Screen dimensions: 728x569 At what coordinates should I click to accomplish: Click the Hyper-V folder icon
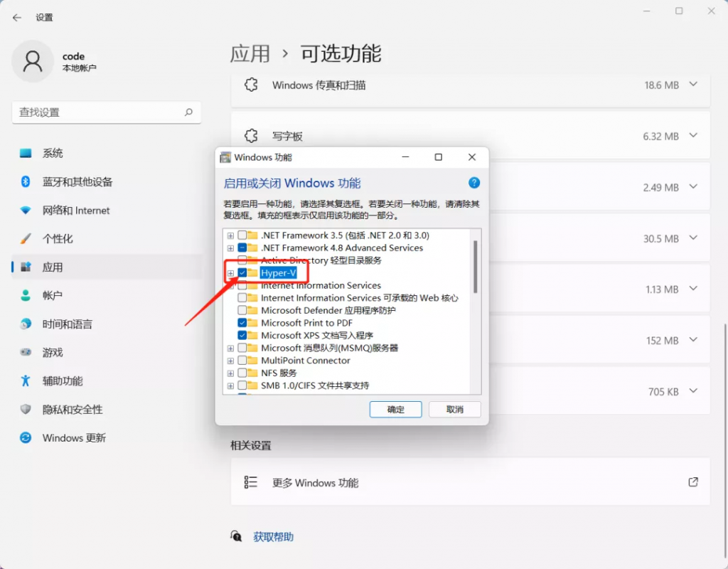click(252, 272)
